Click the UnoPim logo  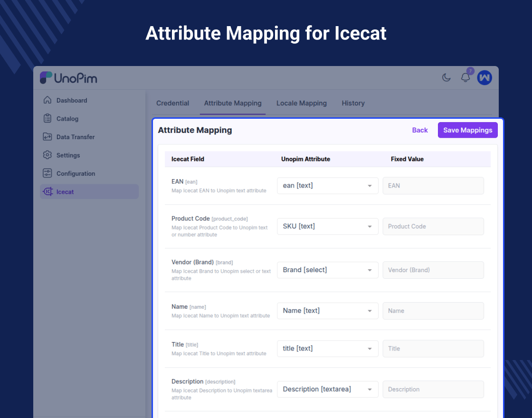tap(68, 78)
